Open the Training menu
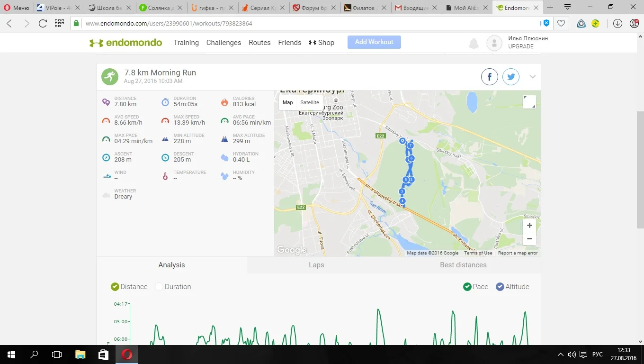This screenshot has width=644, height=364. (186, 43)
